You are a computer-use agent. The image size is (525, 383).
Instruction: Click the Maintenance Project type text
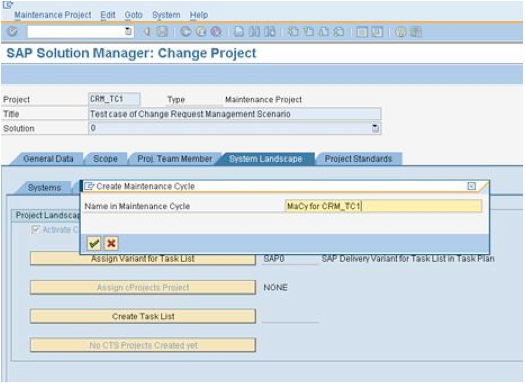pos(263,100)
